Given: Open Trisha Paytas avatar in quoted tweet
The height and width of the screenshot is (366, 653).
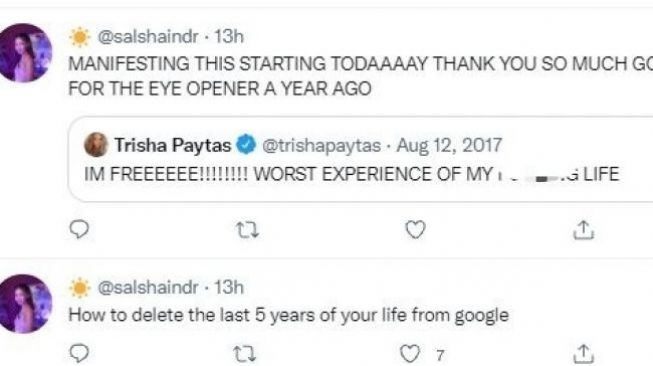Looking at the screenshot, I should 96,144.
